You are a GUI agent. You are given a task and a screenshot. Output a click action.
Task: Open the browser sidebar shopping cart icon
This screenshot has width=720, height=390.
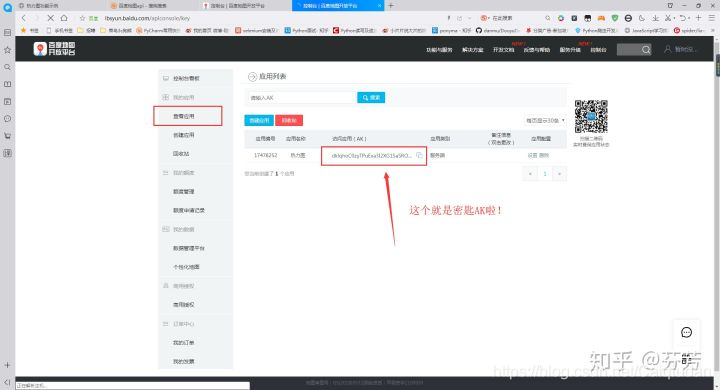7,136
